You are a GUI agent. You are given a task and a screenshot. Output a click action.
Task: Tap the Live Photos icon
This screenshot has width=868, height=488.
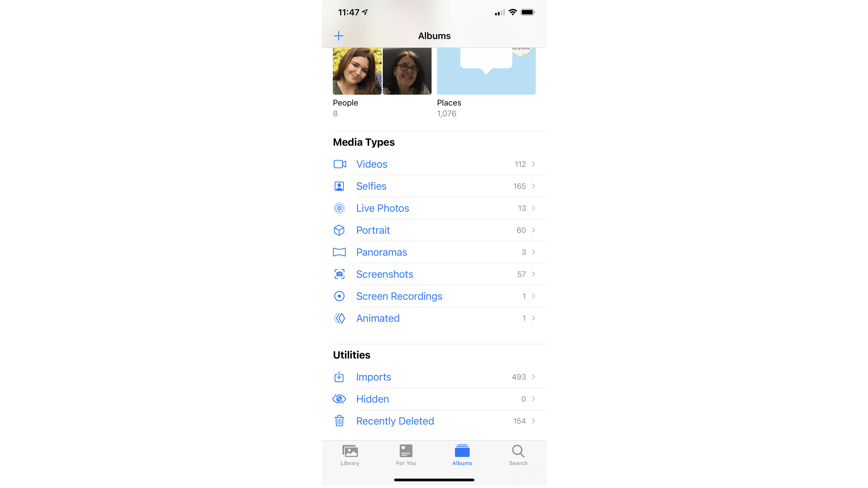[x=339, y=208]
